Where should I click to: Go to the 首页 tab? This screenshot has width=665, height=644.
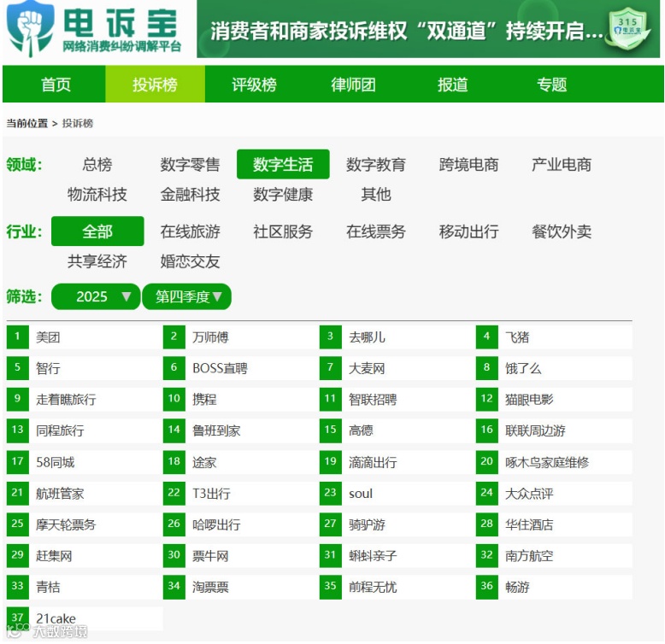pyautogui.click(x=56, y=85)
